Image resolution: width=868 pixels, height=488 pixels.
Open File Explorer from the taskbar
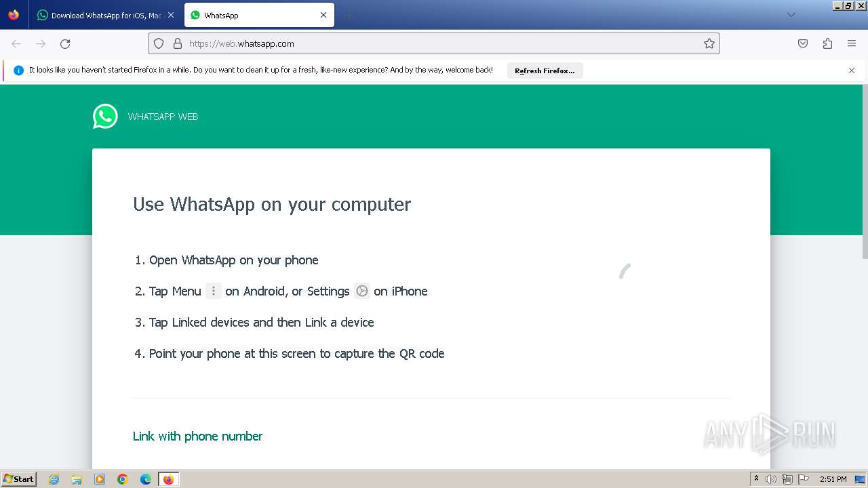(x=77, y=479)
